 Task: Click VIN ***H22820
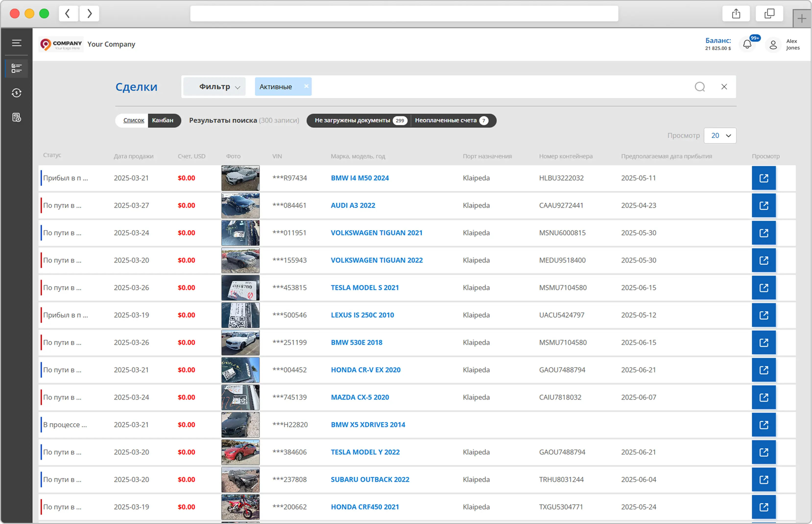tap(290, 425)
